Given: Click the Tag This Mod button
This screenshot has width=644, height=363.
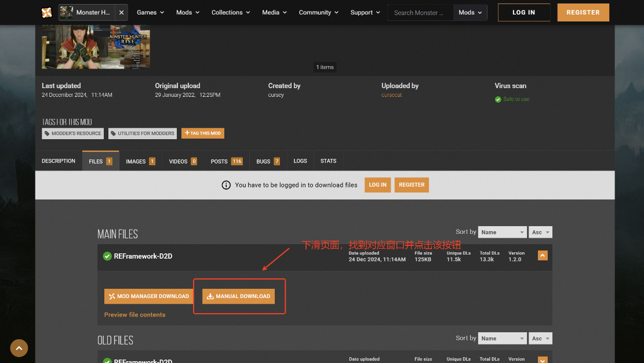Looking at the screenshot, I should coord(202,133).
